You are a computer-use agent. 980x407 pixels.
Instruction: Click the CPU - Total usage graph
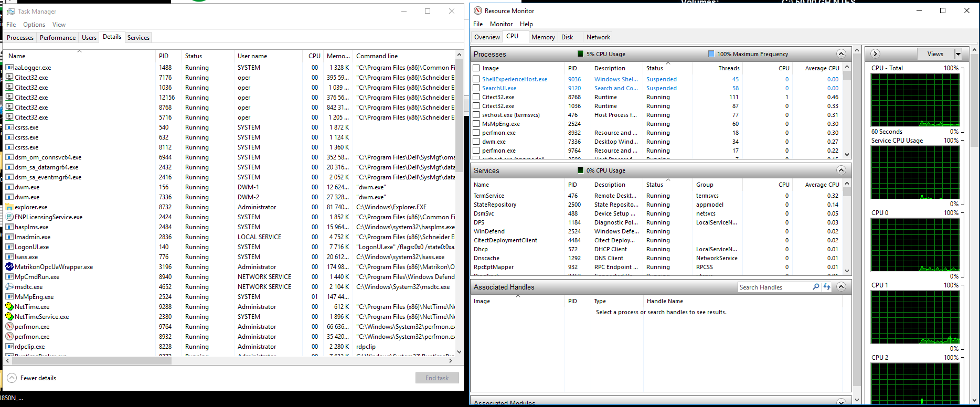tap(915, 100)
